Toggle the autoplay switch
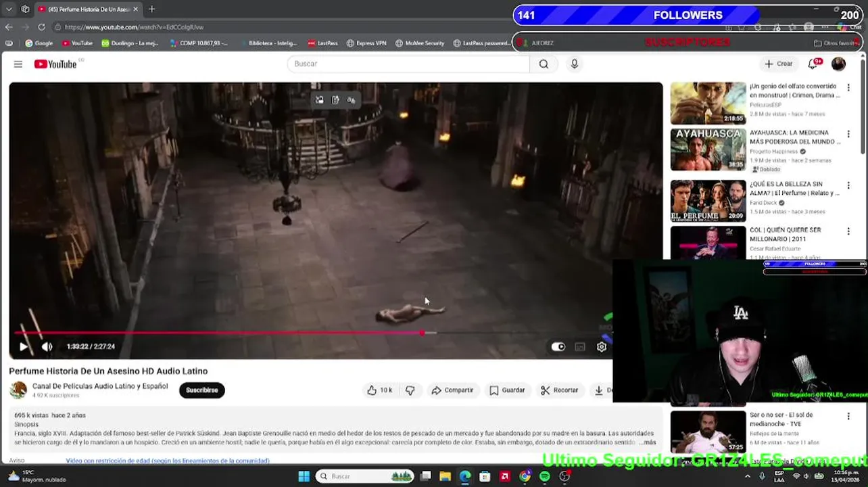 tap(558, 347)
